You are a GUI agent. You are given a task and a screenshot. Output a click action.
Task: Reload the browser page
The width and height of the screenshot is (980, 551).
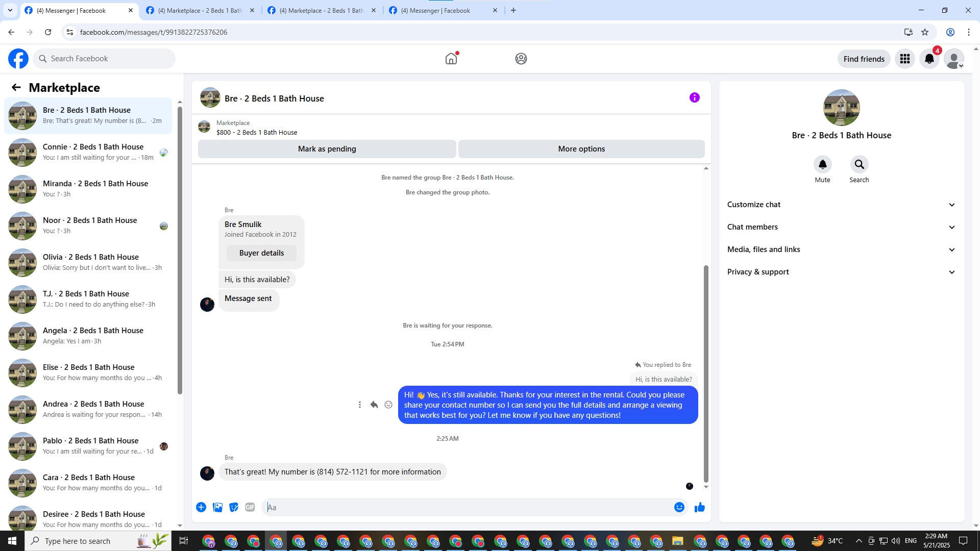tap(48, 32)
